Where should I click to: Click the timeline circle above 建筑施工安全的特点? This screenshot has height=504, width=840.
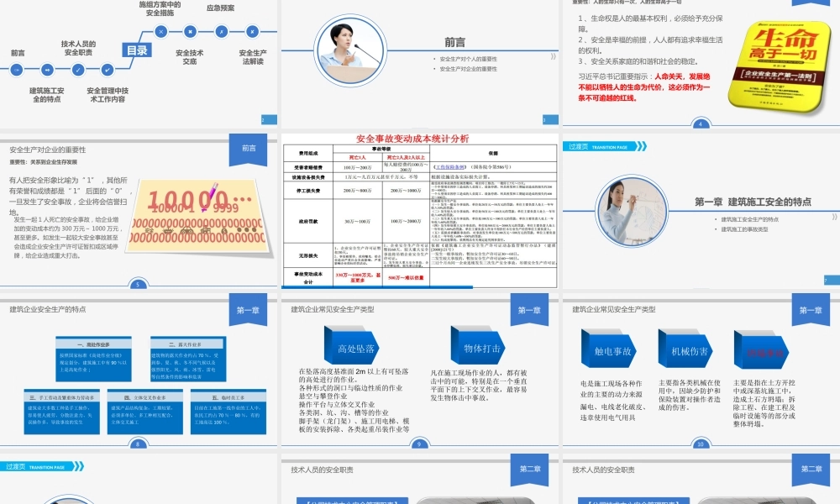pos(47,69)
